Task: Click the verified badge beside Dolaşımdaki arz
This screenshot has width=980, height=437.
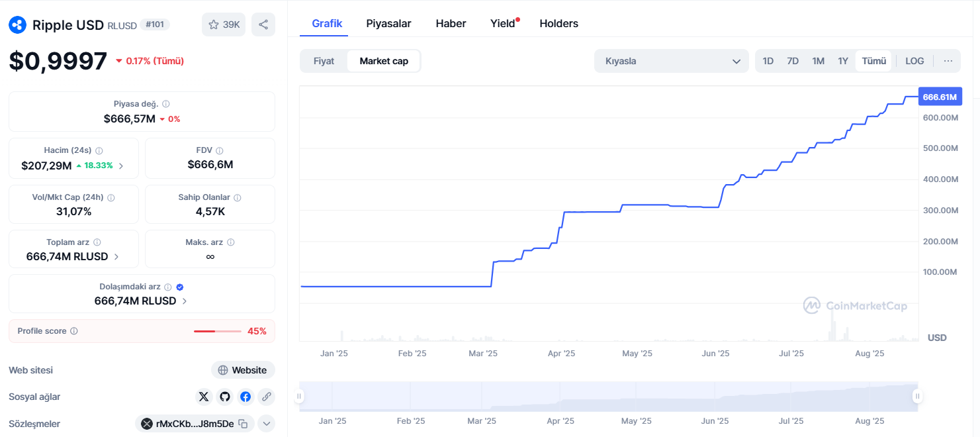Action: pos(180,287)
